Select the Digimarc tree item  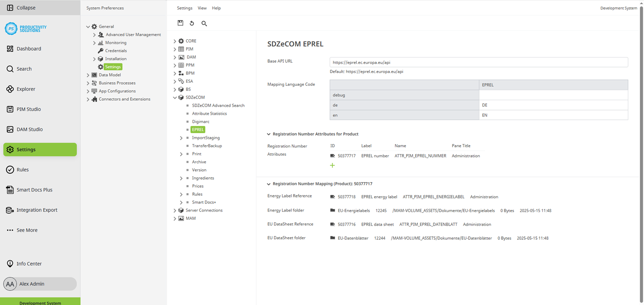click(200, 121)
